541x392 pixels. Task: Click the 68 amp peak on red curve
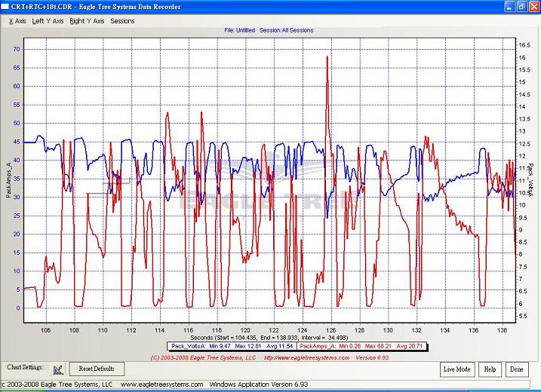327,57
